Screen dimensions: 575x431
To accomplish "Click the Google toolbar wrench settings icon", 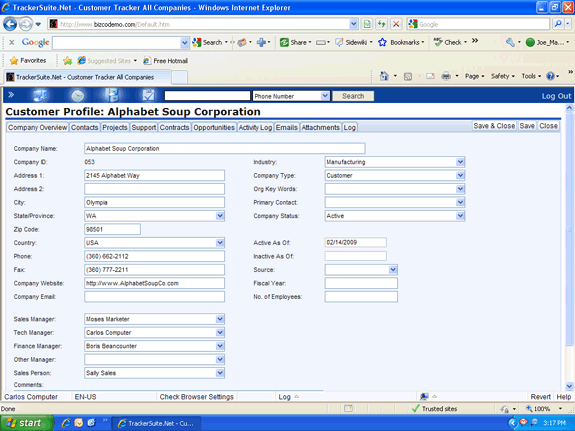I will [x=510, y=42].
